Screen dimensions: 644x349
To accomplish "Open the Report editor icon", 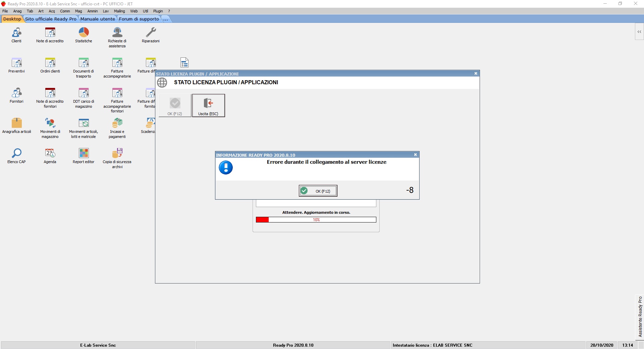I will coord(84,156).
